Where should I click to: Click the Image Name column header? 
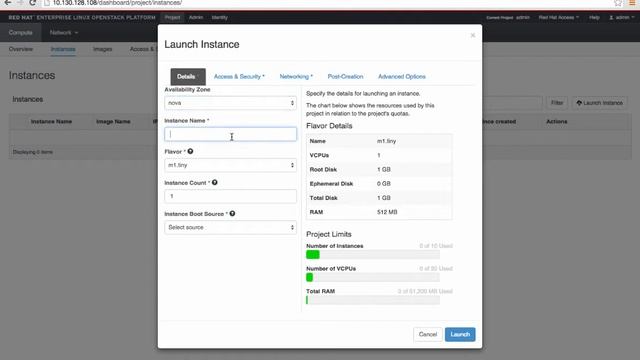coord(113,122)
